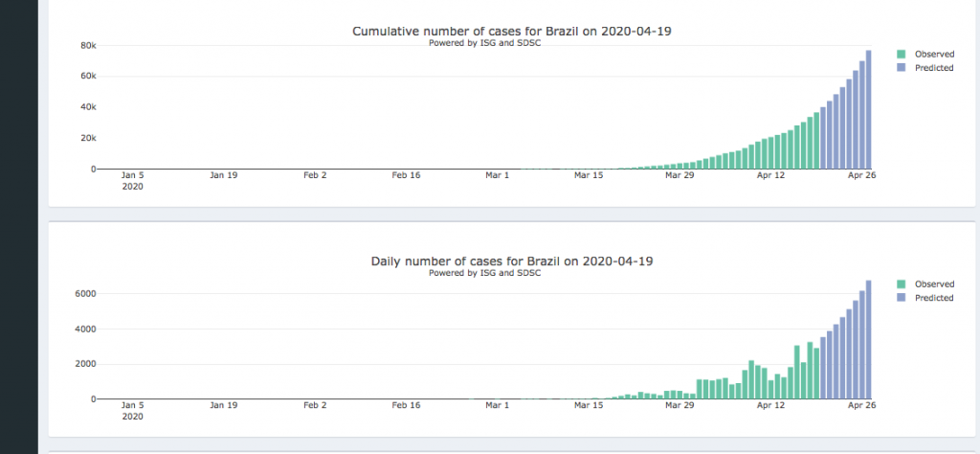Click purple Predicted swatch in daily legend
The image size is (980, 454).
click(902, 298)
